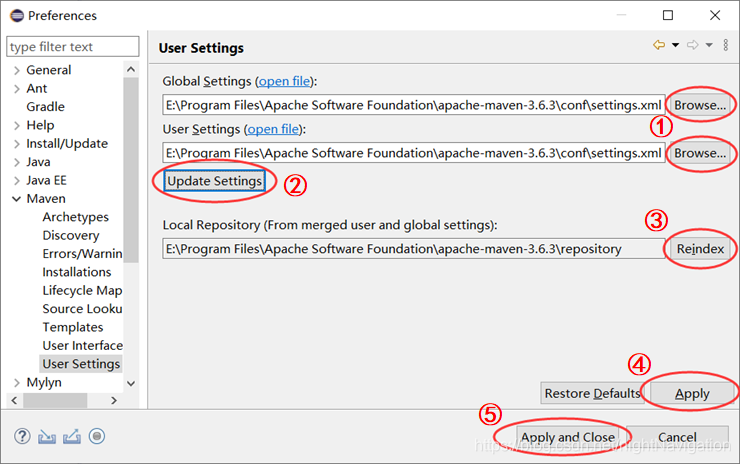The image size is (740, 464).
Task: Select the Errors/Warnings item under Maven
Action: click(82, 254)
